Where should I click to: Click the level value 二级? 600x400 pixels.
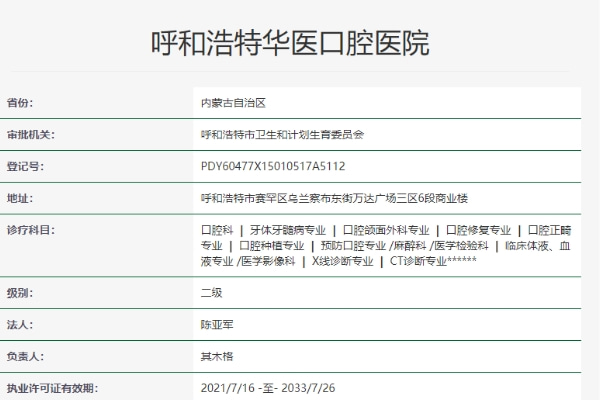[212, 292]
